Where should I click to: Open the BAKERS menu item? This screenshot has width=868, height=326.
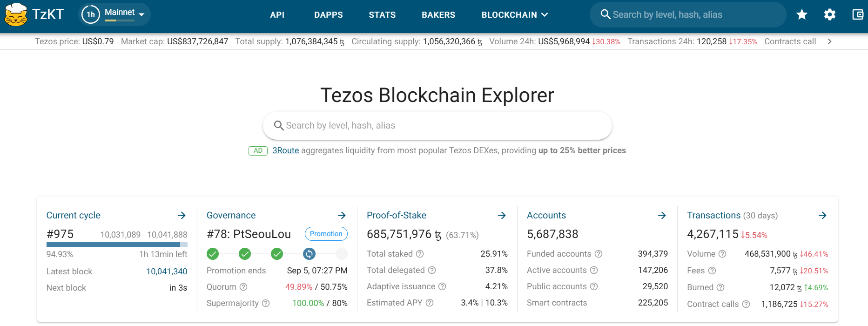(x=438, y=15)
